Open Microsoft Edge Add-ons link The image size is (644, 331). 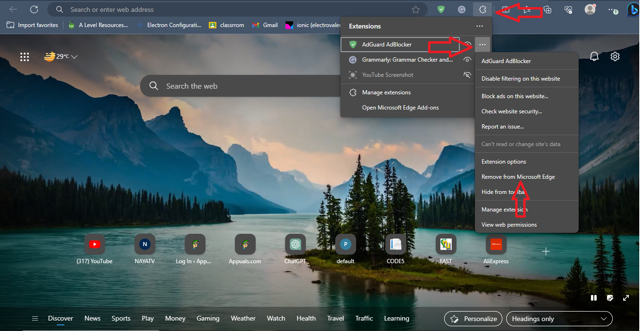click(x=400, y=108)
